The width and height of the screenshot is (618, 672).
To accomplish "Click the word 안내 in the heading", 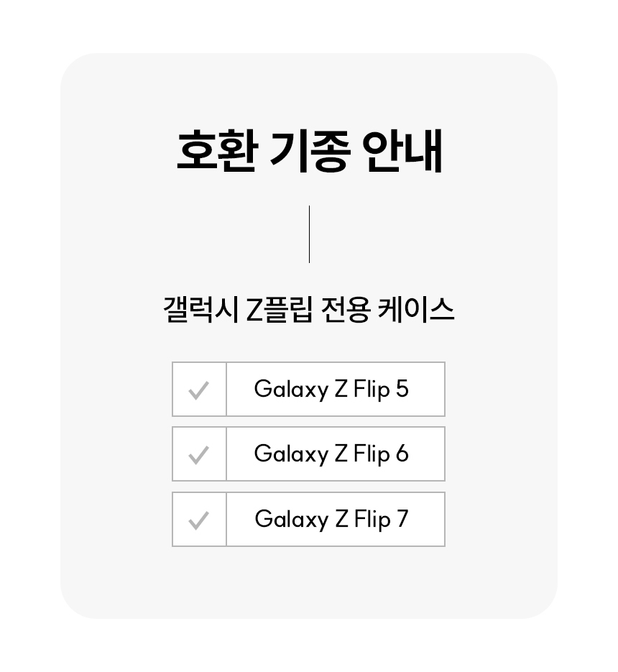I will tap(402, 151).
